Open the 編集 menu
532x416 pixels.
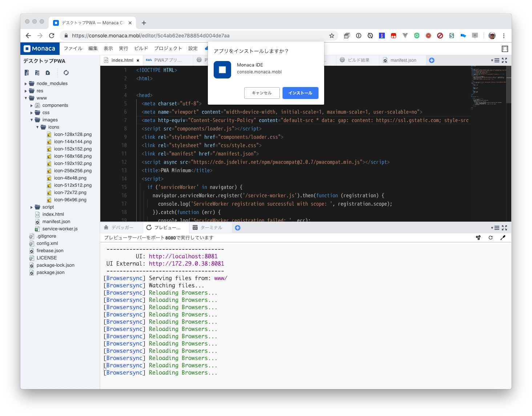93,49
